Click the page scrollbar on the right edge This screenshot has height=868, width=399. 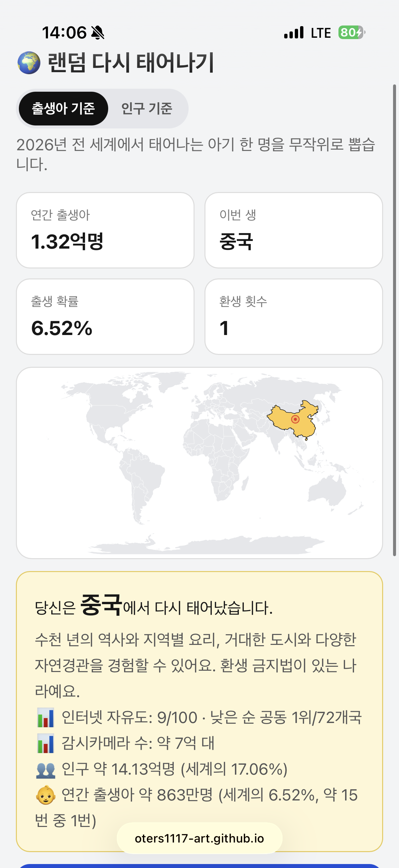tap(394, 320)
